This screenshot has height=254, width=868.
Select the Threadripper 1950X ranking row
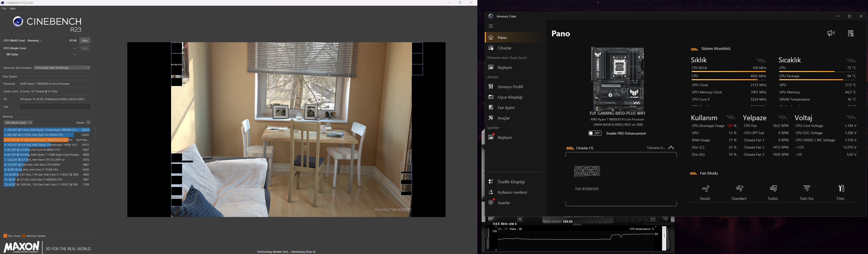(x=47, y=145)
